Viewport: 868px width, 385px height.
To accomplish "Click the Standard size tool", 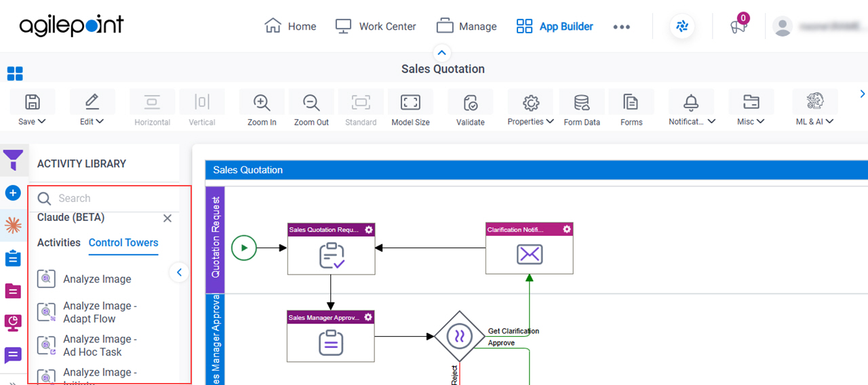I will pos(361,108).
